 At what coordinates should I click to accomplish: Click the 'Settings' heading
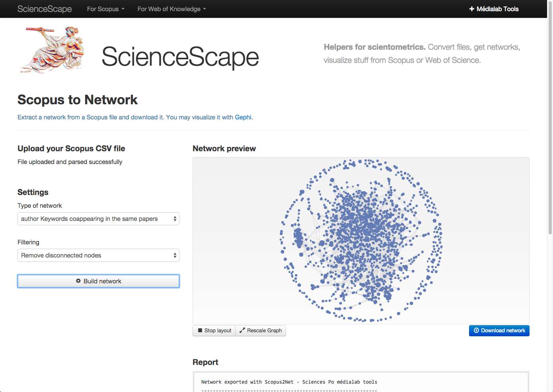pos(33,192)
